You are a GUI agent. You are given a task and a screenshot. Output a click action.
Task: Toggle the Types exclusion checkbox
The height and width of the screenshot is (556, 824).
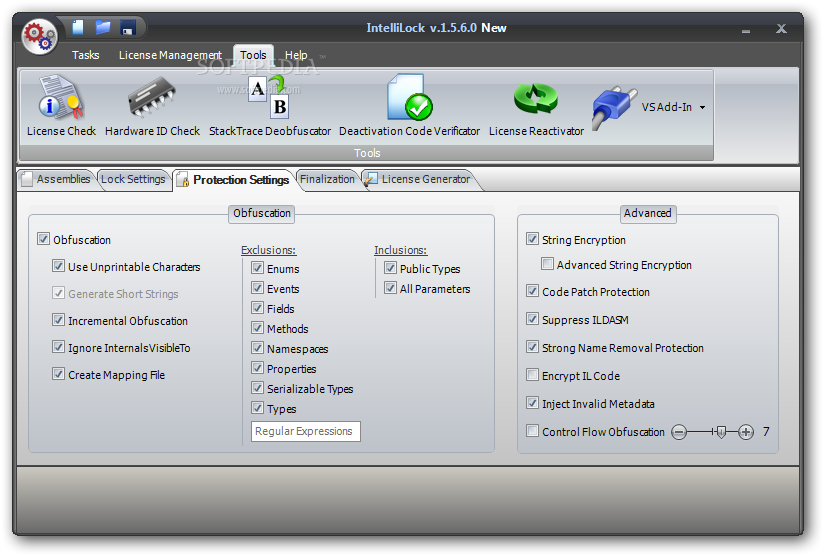[258, 408]
